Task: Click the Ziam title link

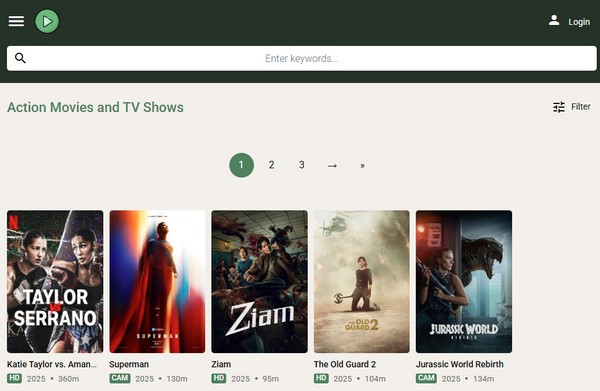Action: click(x=221, y=364)
